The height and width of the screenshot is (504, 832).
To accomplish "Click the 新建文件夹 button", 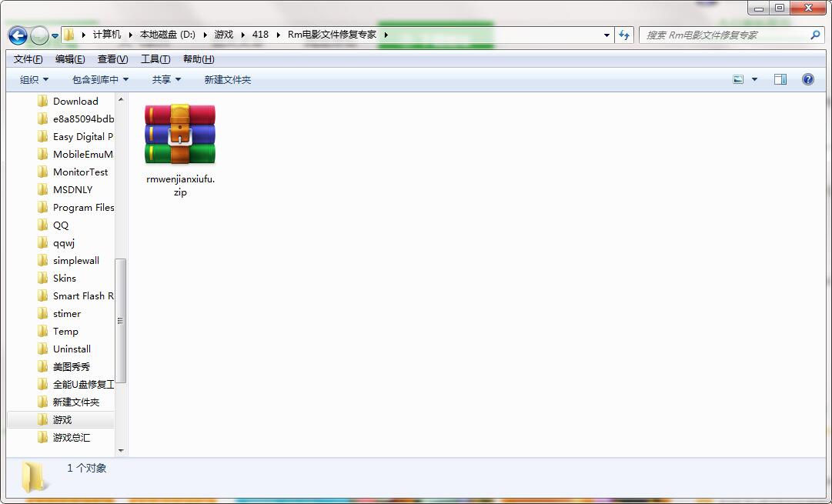I will point(228,79).
